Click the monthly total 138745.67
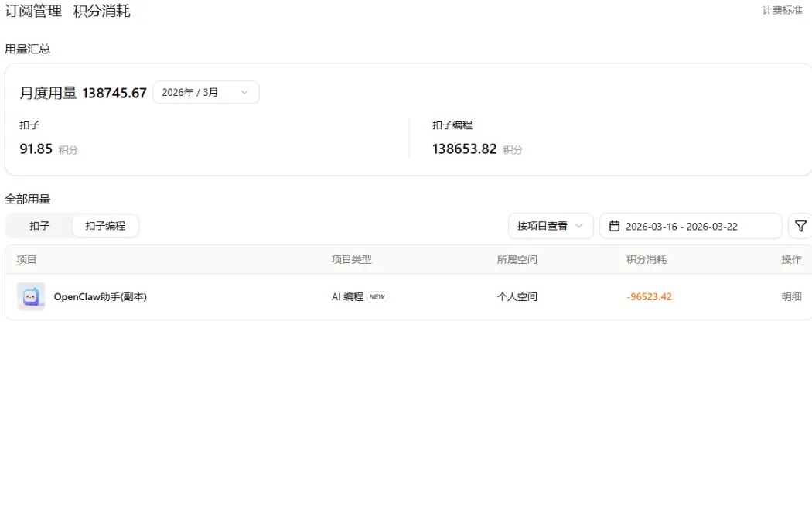This screenshot has height=516, width=812. pyautogui.click(x=114, y=94)
